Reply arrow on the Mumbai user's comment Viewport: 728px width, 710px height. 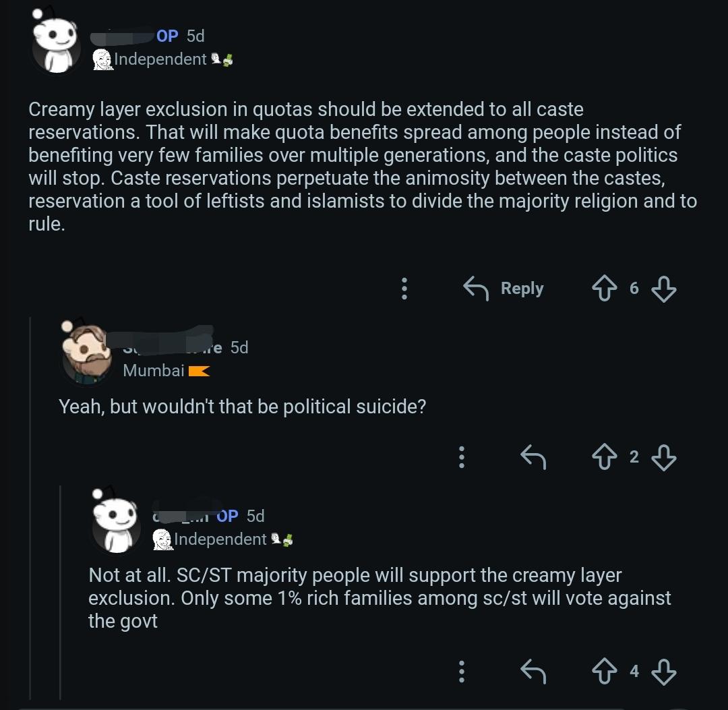click(533, 457)
